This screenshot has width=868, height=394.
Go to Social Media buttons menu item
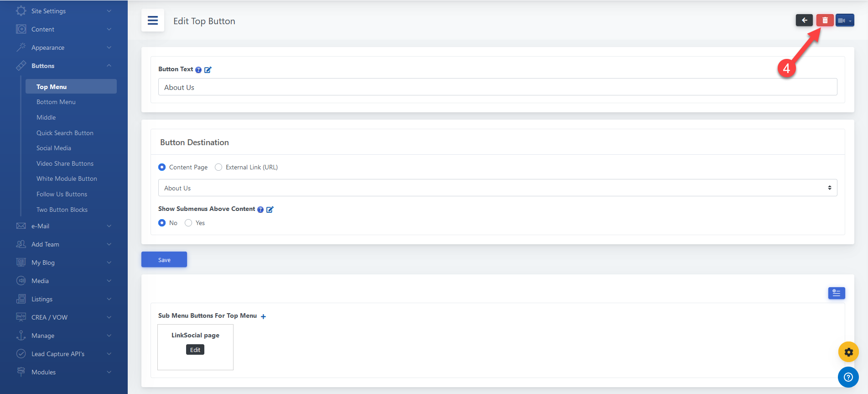click(x=54, y=148)
